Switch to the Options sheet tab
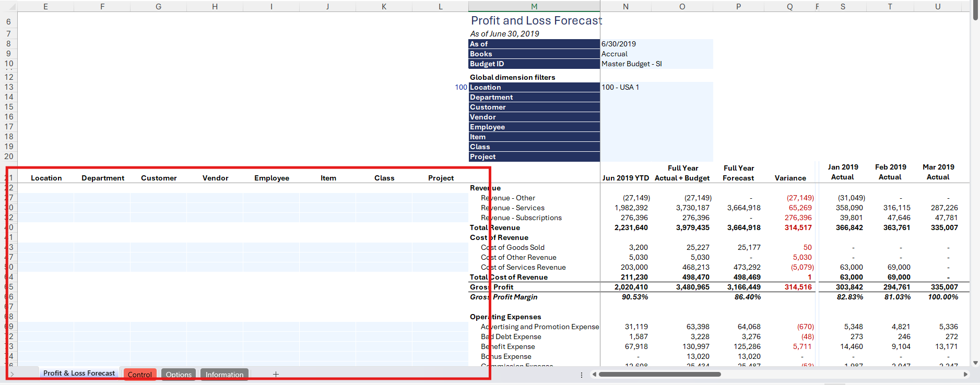The height and width of the screenshot is (385, 980). (x=179, y=374)
